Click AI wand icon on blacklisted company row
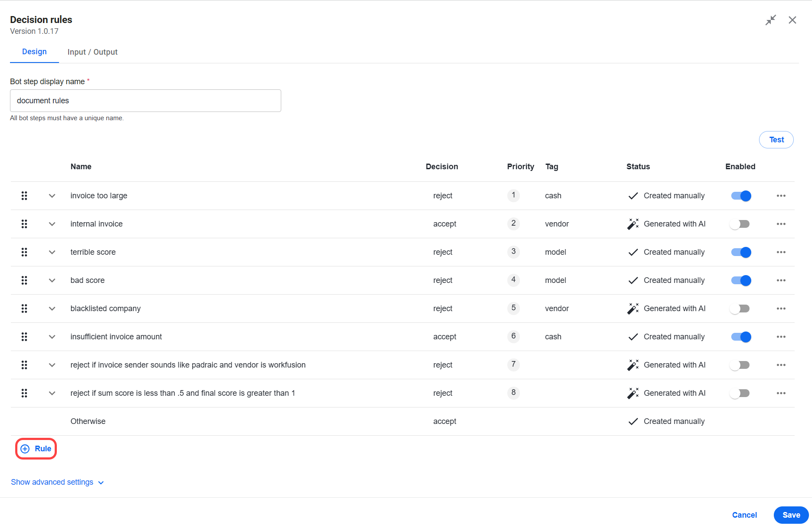 (x=633, y=309)
